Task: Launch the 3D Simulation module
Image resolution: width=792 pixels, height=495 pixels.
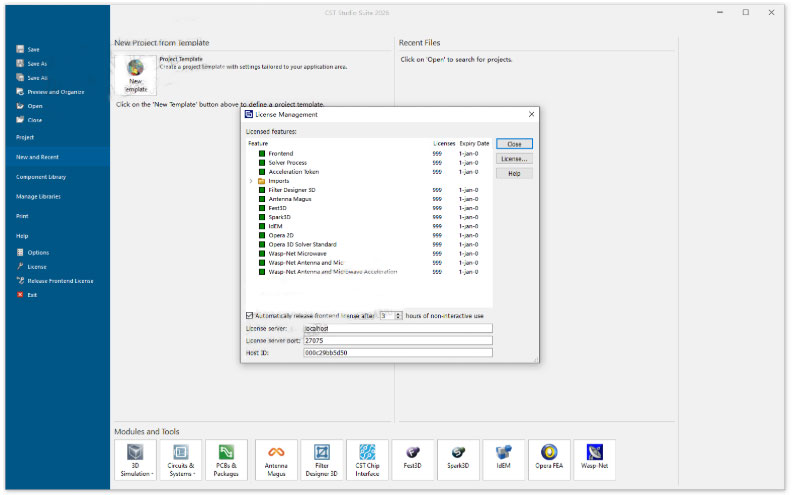Action: [135, 460]
